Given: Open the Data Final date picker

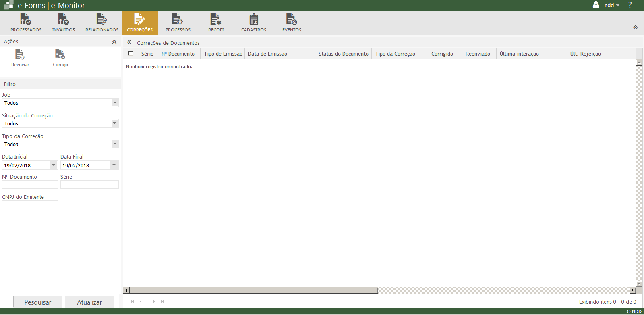Looking at the screenshot, I should [x=114, y=165].
